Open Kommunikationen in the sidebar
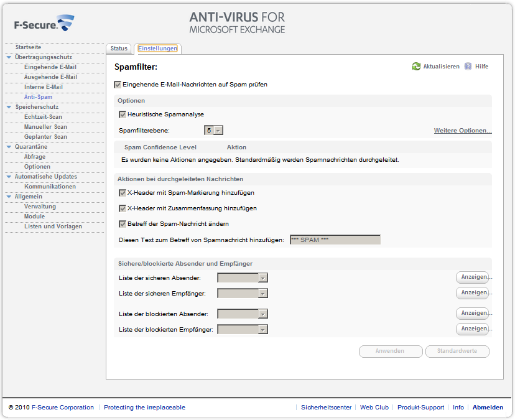Image resolution: width=515 pixels, height=420 pixels. coord(50,187)
